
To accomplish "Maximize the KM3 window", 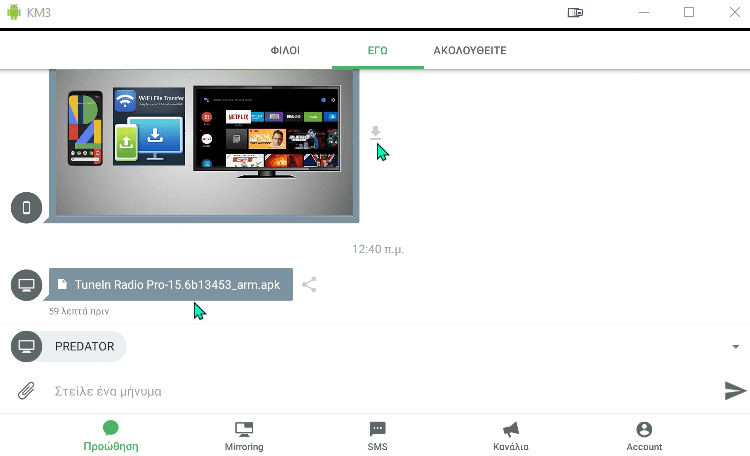I will pyautogui.click(x=689, y=12).
